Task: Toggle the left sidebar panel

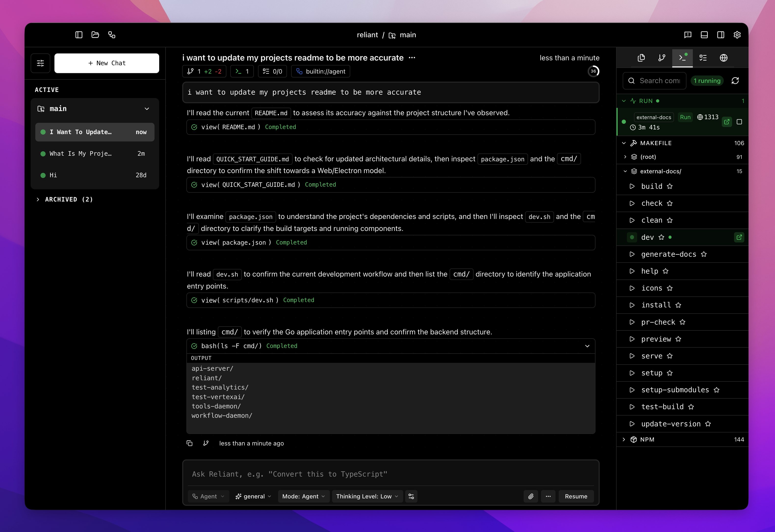Action: [x=79, y=35]
